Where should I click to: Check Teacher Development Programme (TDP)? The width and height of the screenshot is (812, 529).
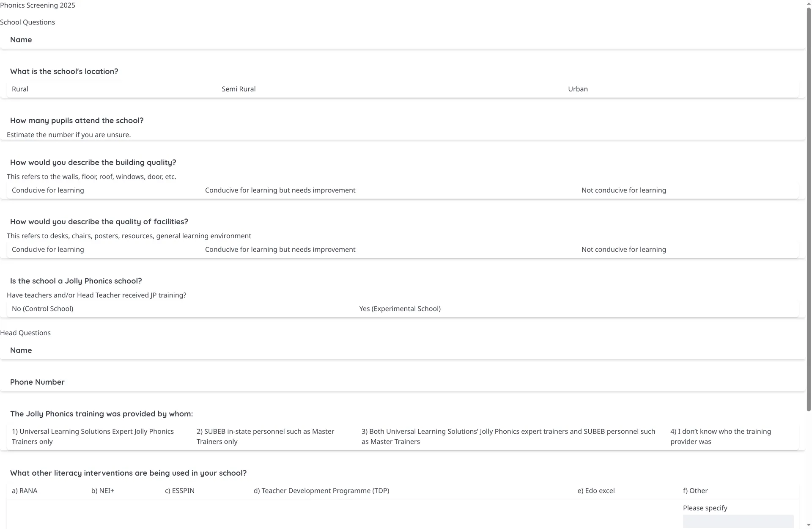coord(321,490)
